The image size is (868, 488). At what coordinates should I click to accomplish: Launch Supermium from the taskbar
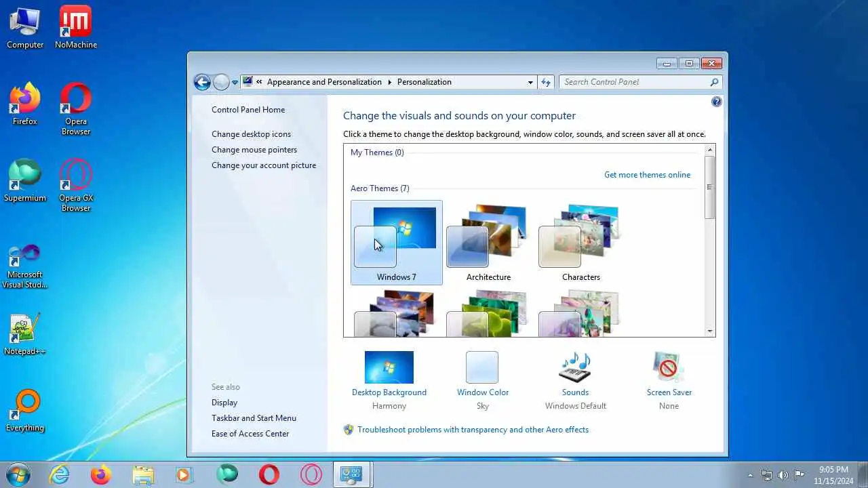coord(227,474)
